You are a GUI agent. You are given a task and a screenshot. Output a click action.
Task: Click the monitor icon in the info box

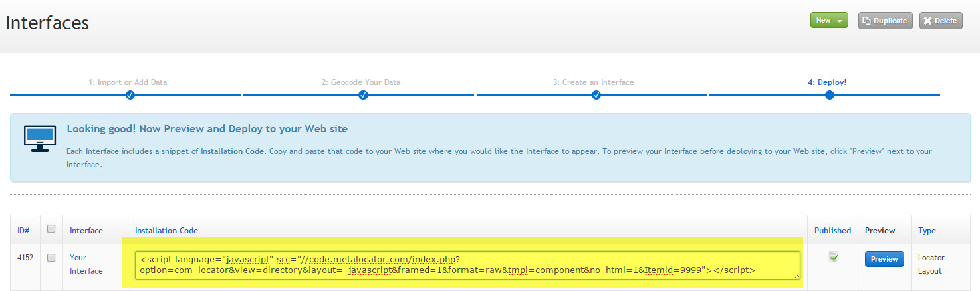tap(40, 138)
